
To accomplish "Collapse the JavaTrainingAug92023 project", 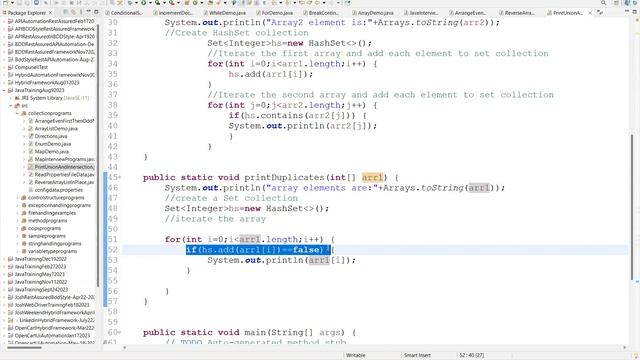I will (x=4, y=90).
